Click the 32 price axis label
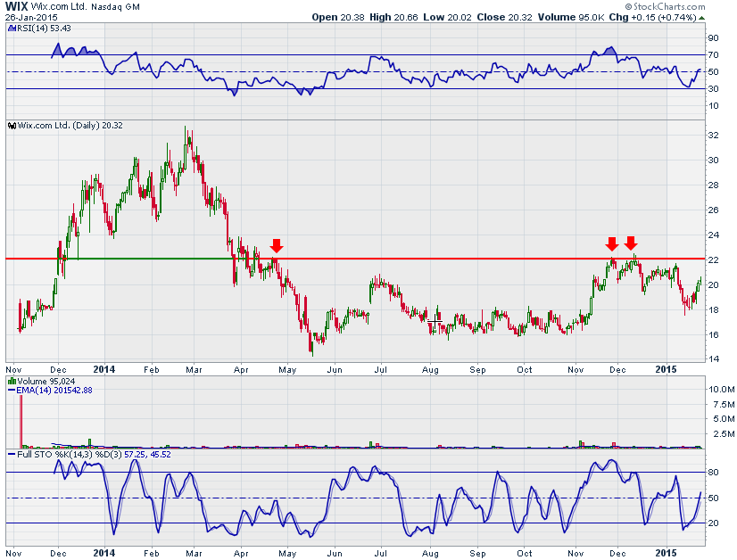The image size is (737, 560). click(x=714, y=136)
